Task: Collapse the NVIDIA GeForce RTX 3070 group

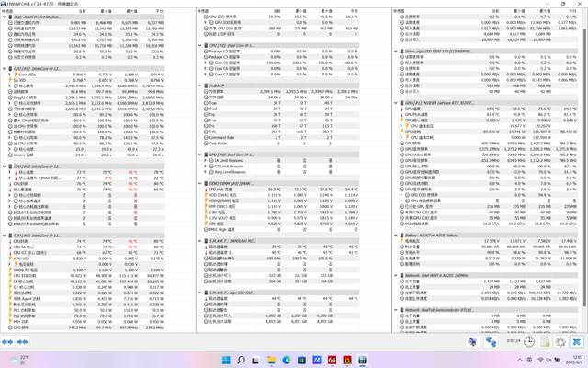Action: click(398, 103)
